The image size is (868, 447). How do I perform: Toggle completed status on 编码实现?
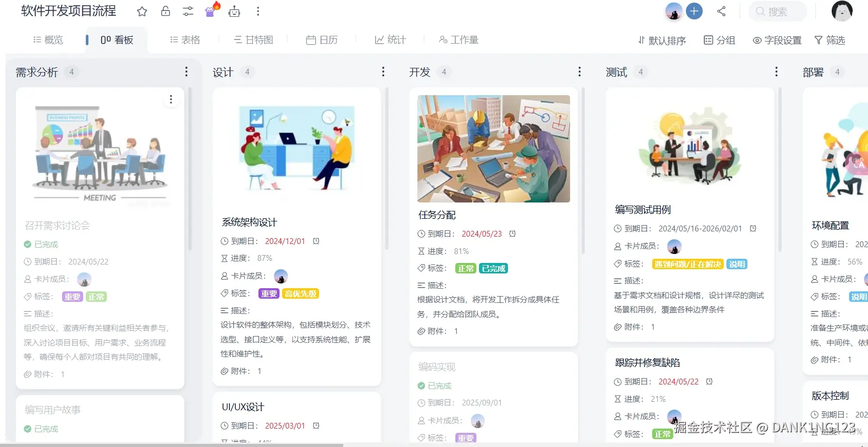tap(421, 385)
